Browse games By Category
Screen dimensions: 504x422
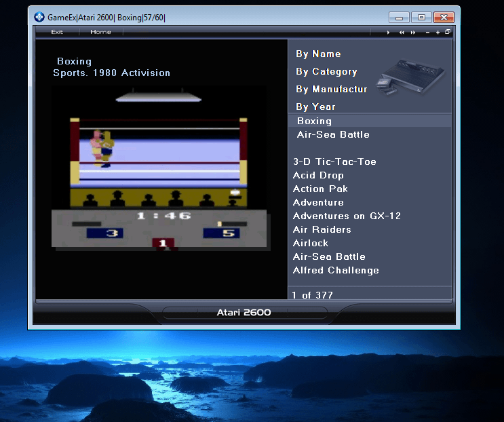tap(326, 72)
